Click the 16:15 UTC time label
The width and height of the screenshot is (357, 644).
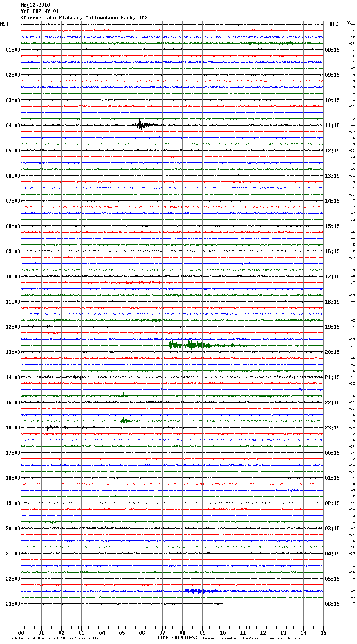click(x=332, y=251)
